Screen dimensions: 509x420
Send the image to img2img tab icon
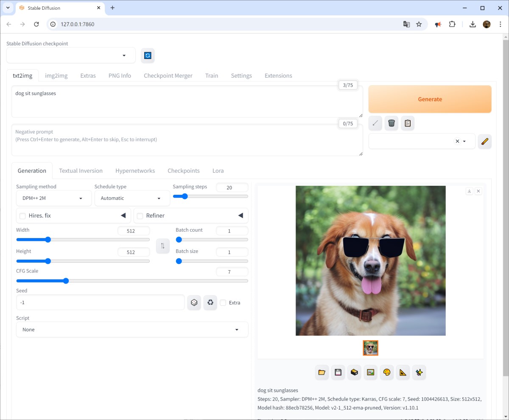tap(370, 372)
